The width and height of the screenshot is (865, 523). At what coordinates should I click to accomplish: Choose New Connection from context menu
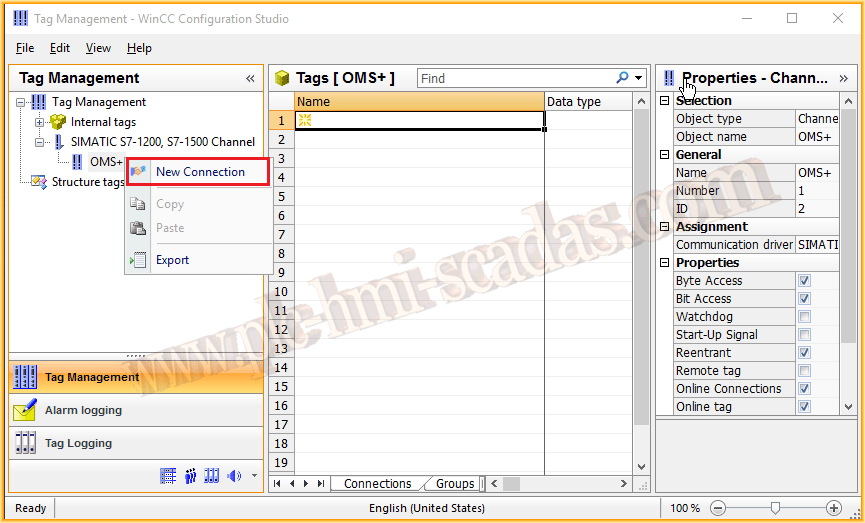point(199,172)
